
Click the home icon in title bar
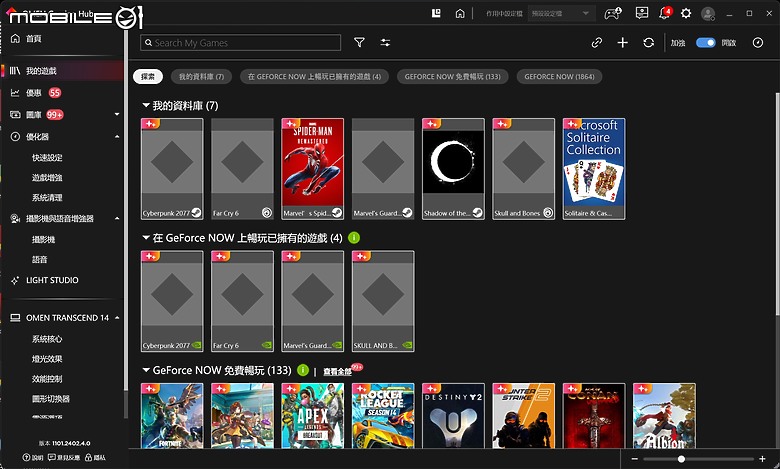click(x=460, y=13)
